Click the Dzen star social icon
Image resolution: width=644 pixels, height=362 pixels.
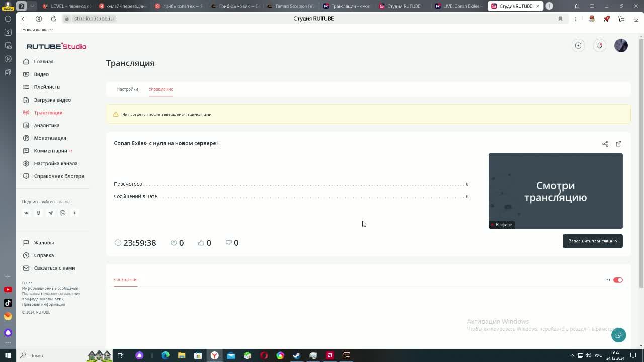[74, 213]
